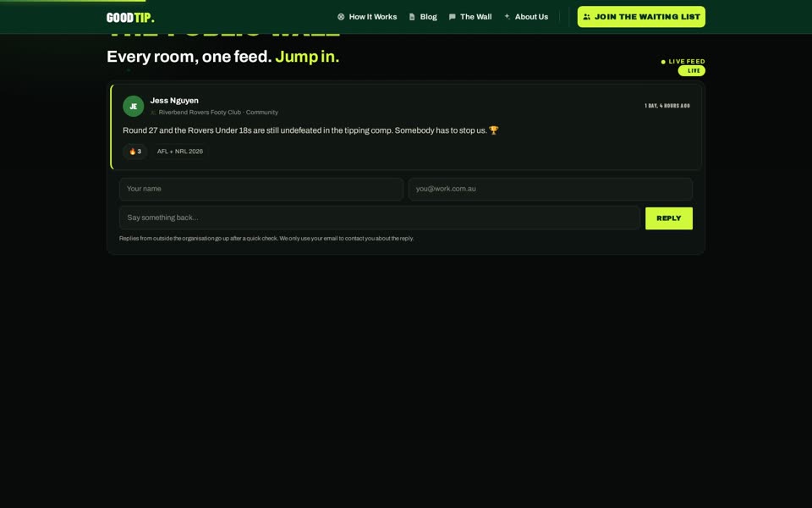
Task: Click the AFL + NRL 2026 tag
Action: [x=179, y=152]
